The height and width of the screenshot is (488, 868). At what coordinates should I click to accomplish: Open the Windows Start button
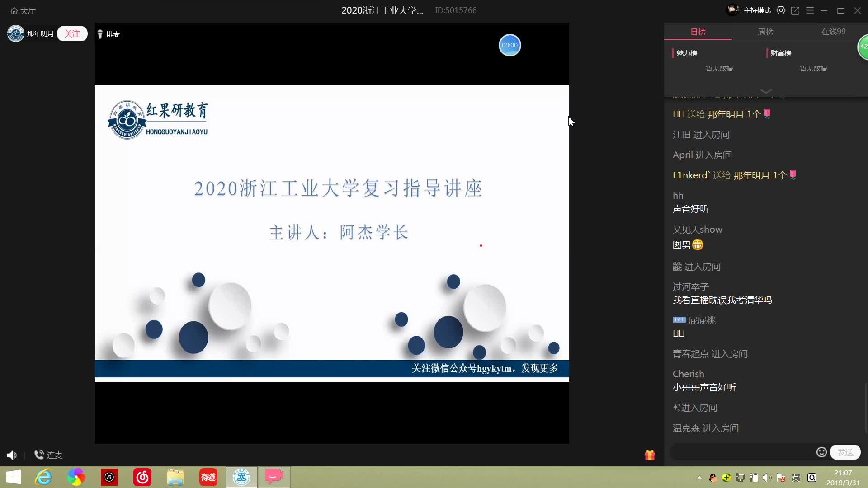pos(14,477)
